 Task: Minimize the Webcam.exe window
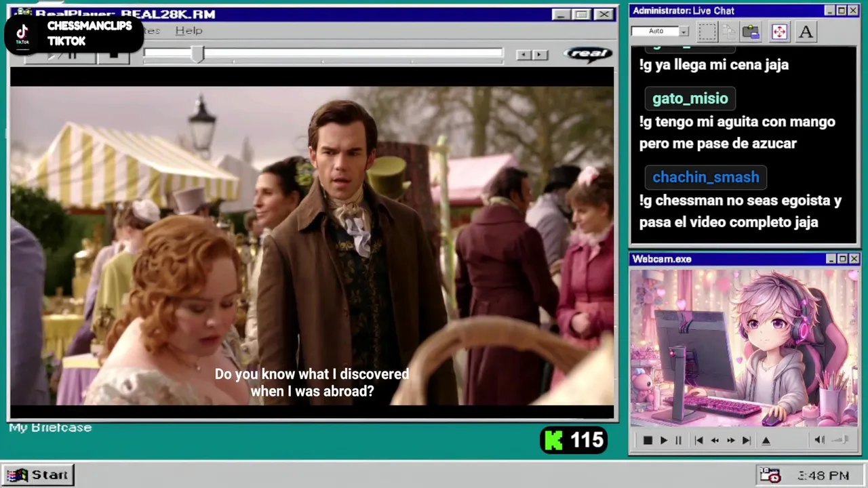[x=831, y=259]
